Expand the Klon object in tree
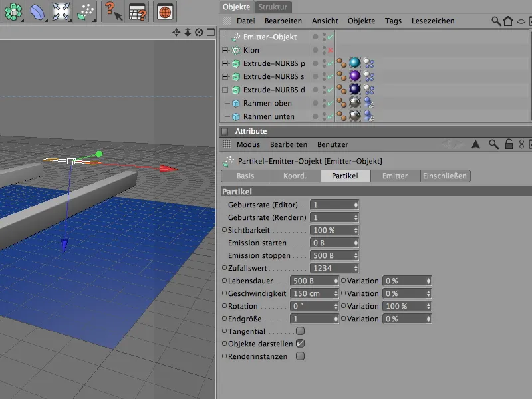This screenshot has width=532, height=399. (225, 50)
